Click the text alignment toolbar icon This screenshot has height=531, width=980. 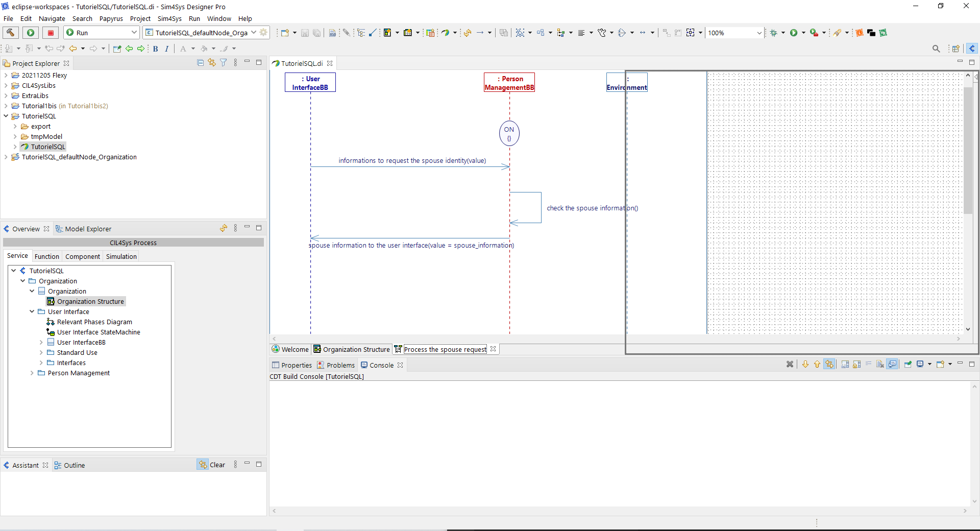581,33
